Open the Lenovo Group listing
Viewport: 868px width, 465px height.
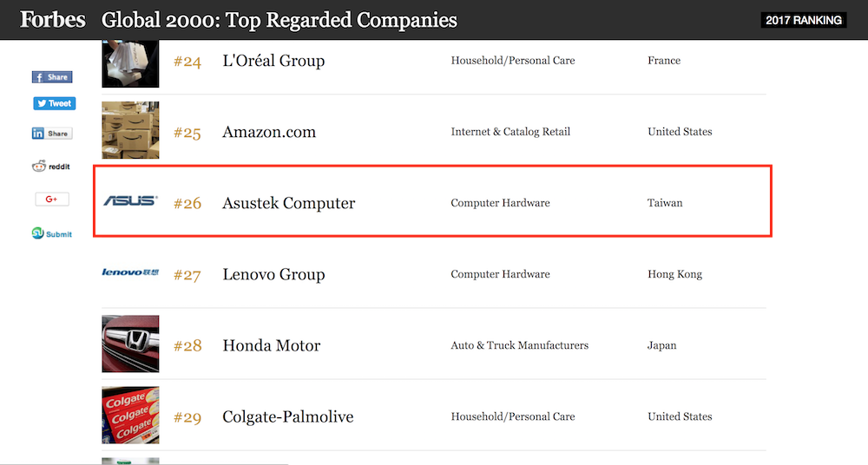click(x=273, y=274)
